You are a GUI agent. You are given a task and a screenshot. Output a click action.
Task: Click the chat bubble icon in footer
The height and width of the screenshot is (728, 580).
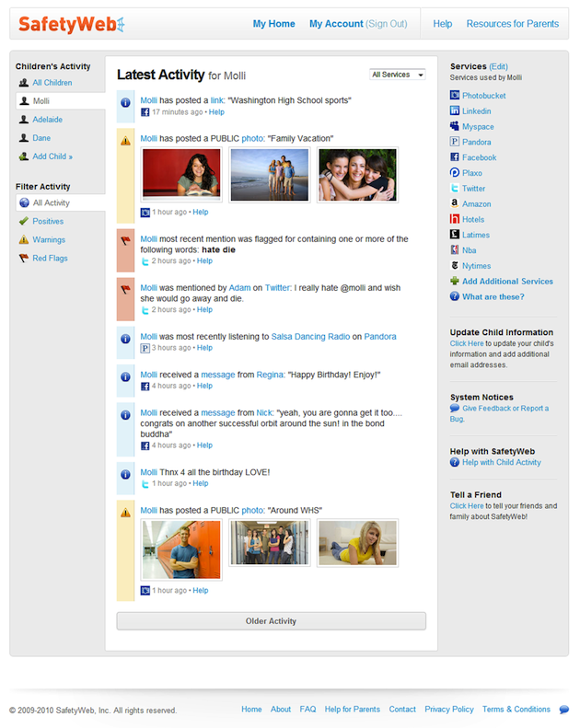563,710
